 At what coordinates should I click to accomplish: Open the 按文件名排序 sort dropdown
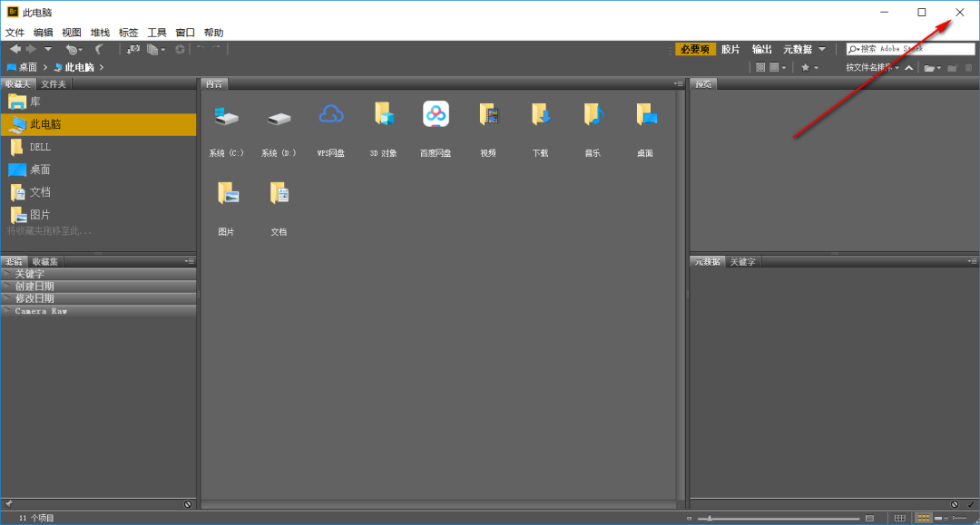pyautogui.click(x=869, y=67)
